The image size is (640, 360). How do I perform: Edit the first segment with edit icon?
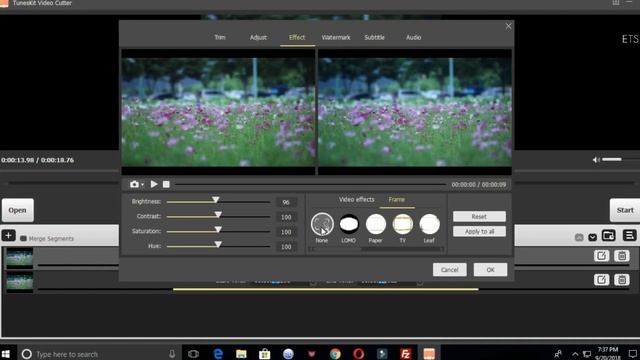pos(601,256)
